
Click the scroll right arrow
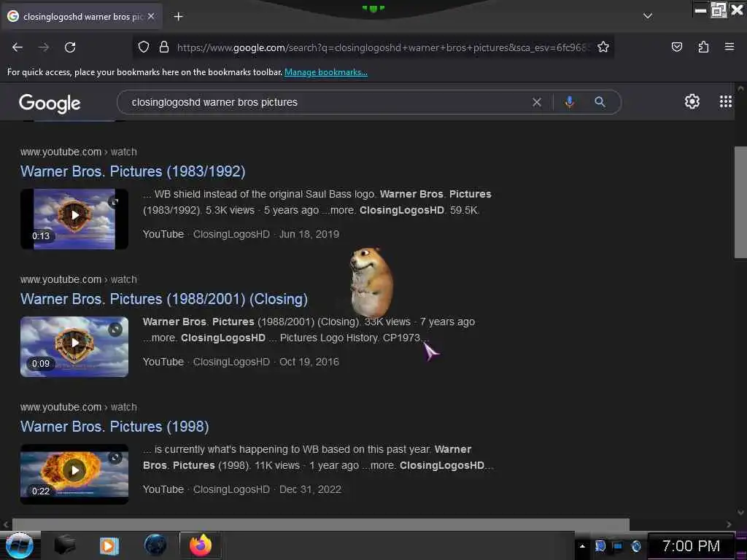(x=729, y=524)
